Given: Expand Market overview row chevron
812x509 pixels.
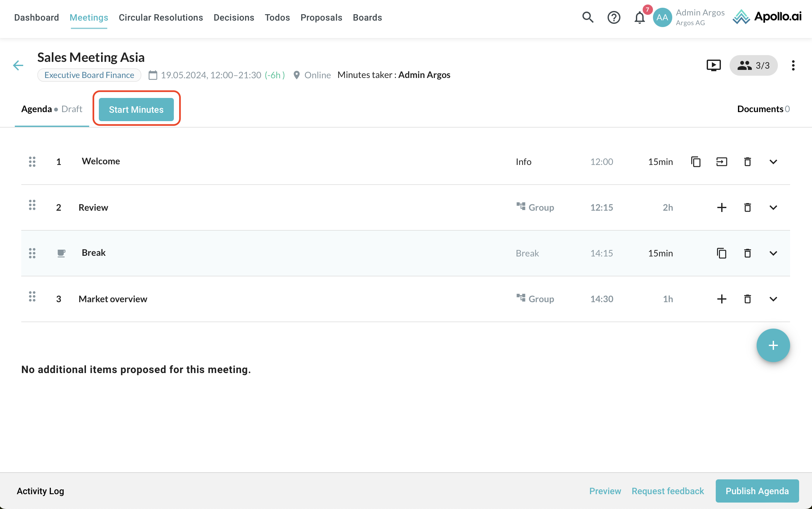Looking at the screenshot, I should [x=773, y=299].
